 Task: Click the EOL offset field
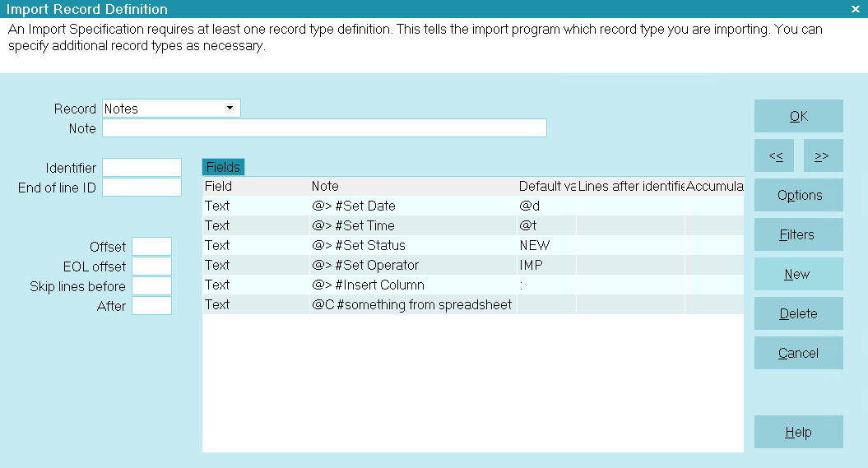click(x=151, y=266)
